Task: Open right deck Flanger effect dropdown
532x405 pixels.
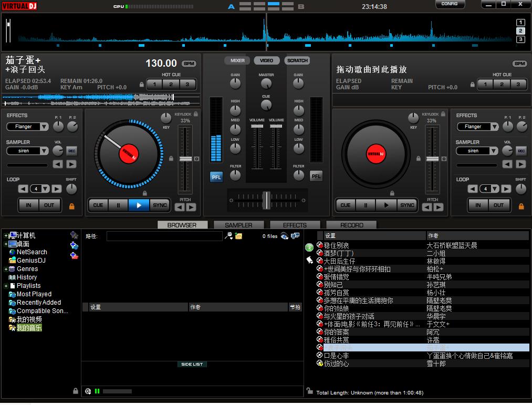Action: (494, 127)
